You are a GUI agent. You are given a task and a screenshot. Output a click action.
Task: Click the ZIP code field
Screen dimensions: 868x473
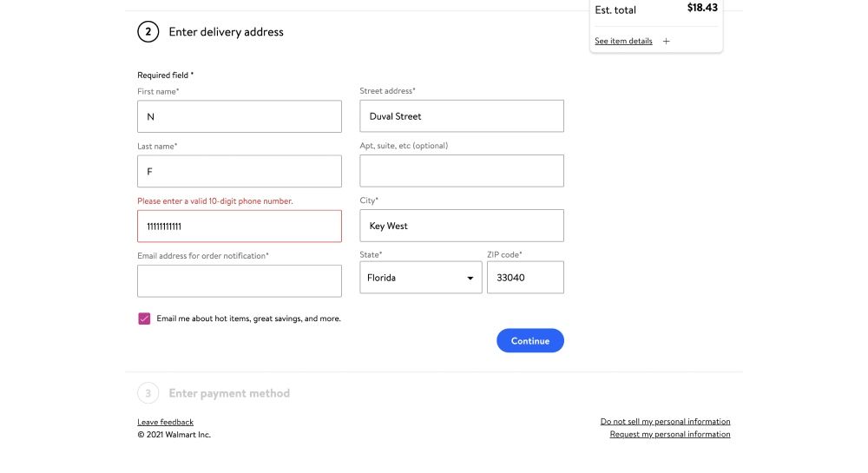[x=525, y=278]
